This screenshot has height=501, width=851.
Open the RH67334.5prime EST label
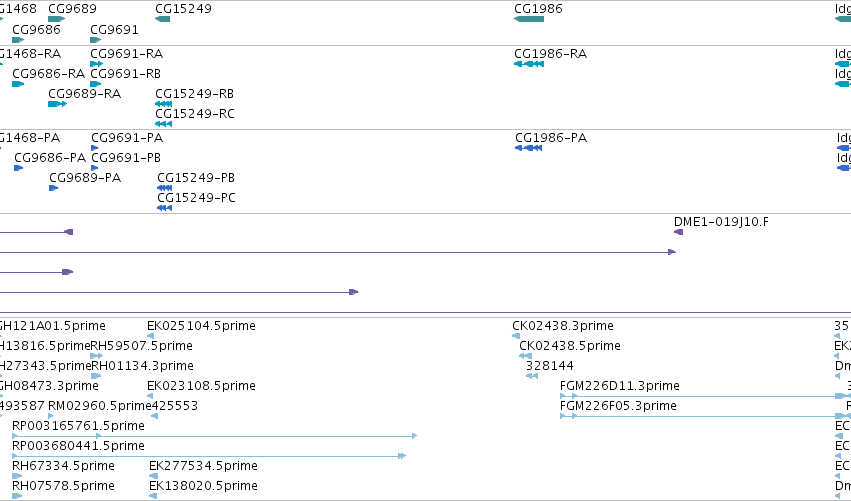(x=63, y=466)
